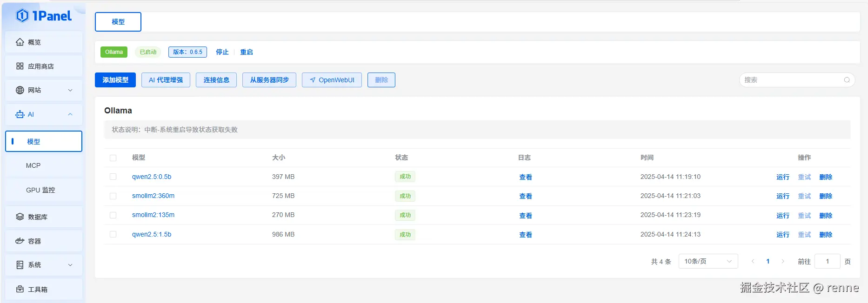This screenshot has height=303, width=868.
Task: Open the App Store grid icon
Action: [20, 66]
